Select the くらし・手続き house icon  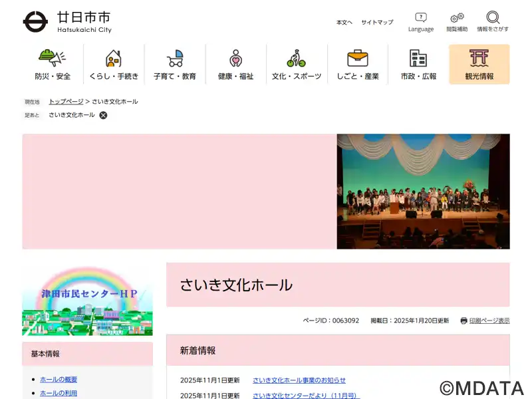[114, 58]
